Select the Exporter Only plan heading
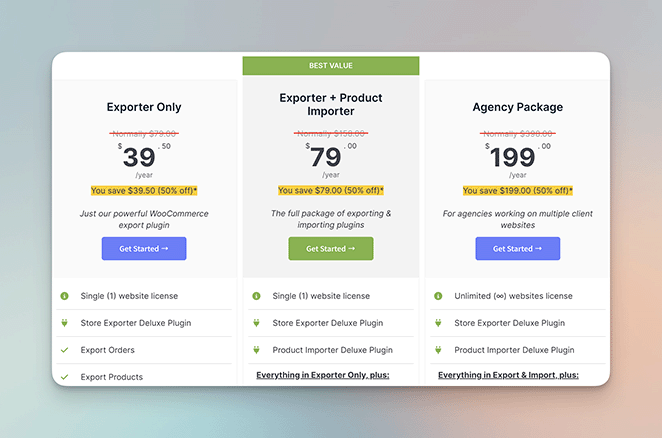 pyautogui.click(x=144, y=107)
